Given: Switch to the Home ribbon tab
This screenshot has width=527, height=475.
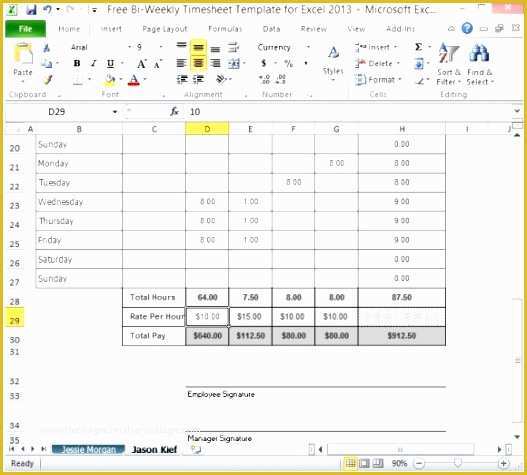Looking at the screenshot, I should [69, 29].
